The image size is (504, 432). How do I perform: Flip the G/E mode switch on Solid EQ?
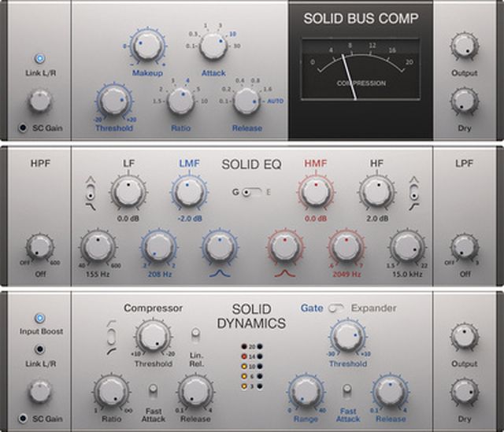click(252, 192)
